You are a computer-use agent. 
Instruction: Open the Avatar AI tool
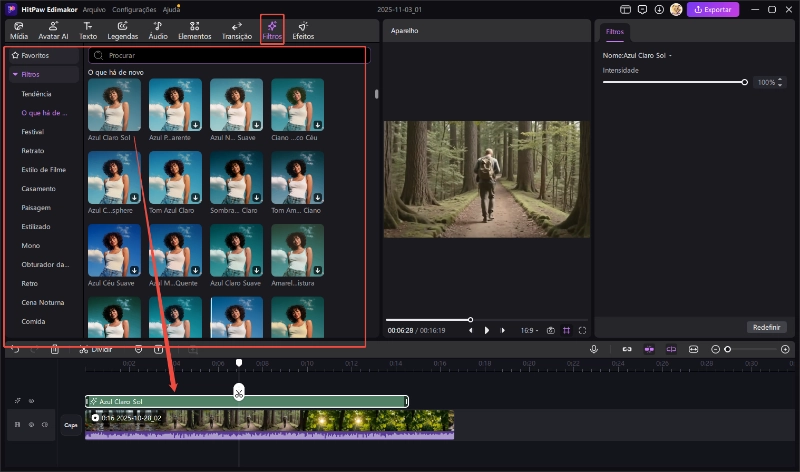click(x=53, y=31)
